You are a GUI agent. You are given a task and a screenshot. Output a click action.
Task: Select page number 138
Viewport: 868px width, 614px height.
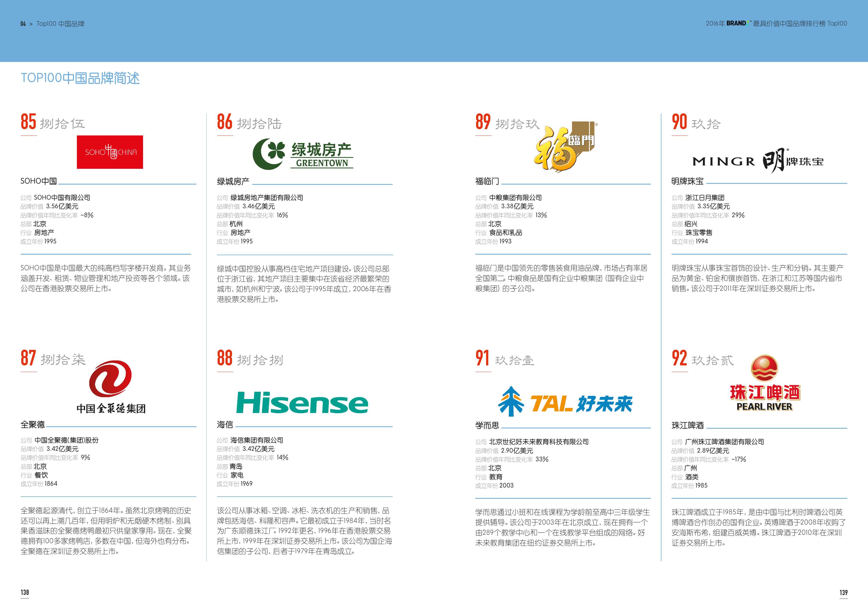click(25, 592)
